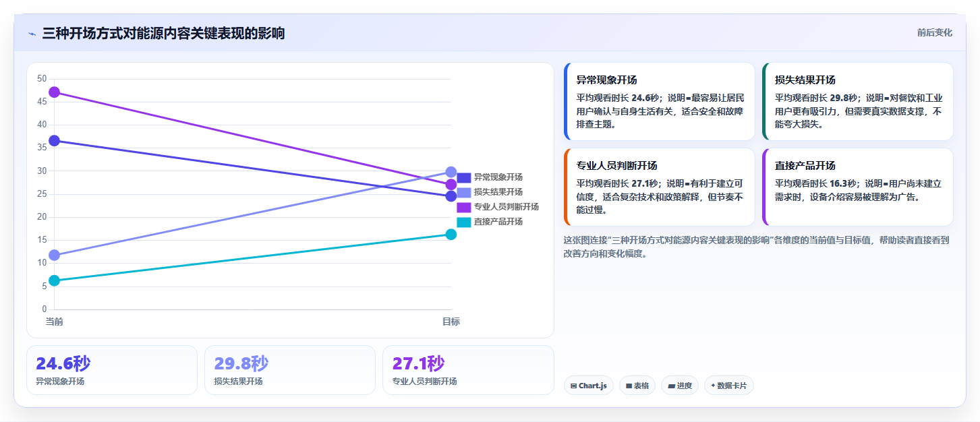The width and height of the screenshot is (980, 422).
Task: Click the 数据卡片 tag chip
Action: [729, 386]
